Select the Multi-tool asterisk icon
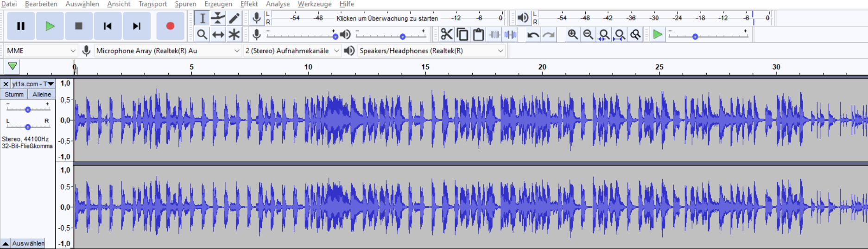 coord(234,35)
